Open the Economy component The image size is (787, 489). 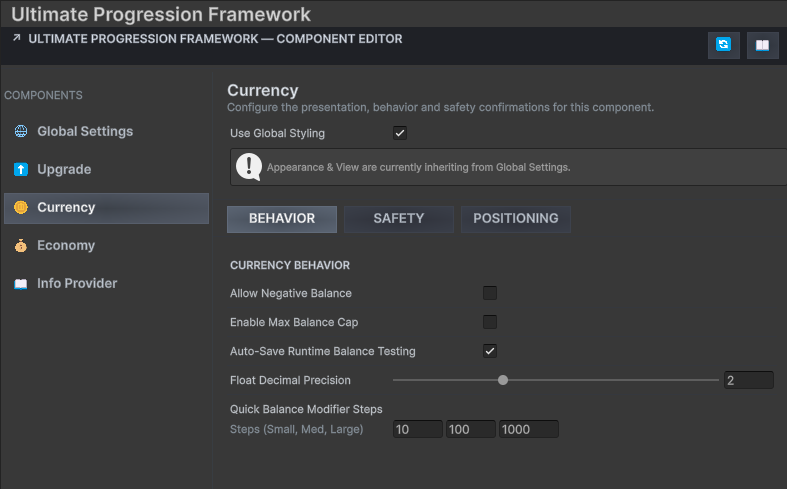pos(106,246)
